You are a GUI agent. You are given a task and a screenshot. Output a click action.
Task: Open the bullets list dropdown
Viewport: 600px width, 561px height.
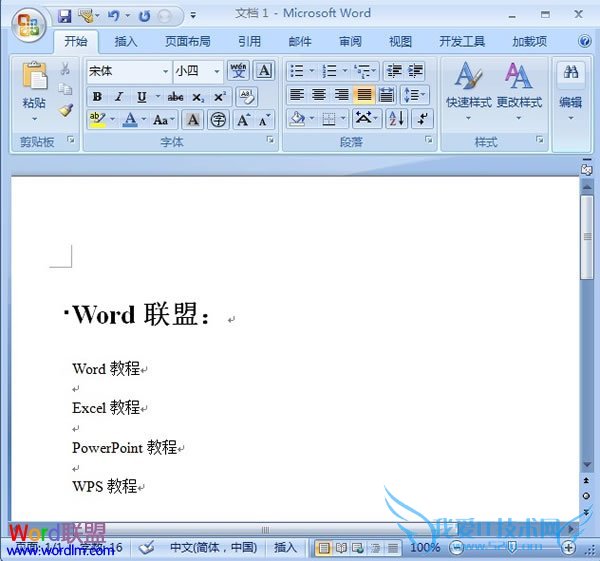pyautogui.click(x=312, y=70)
